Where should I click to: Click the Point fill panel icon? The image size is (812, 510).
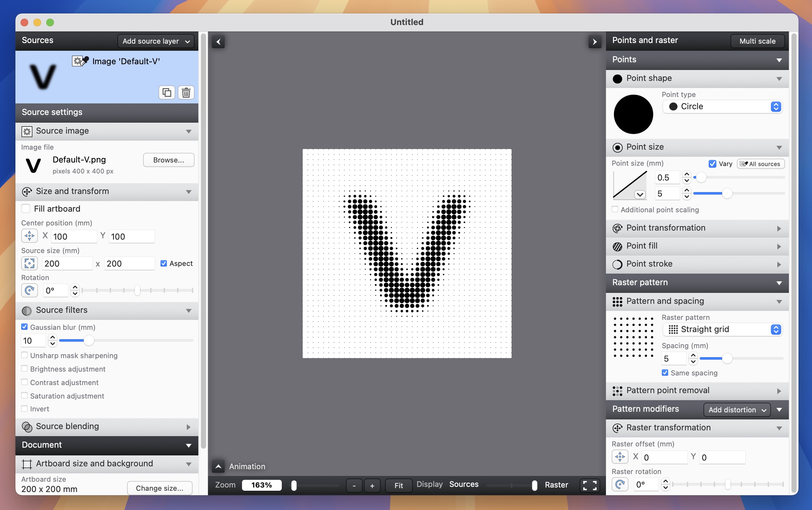point(617,246)
